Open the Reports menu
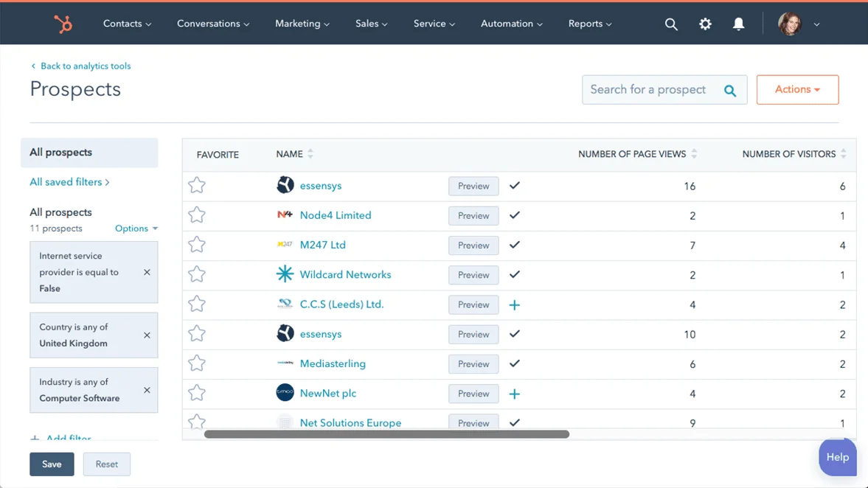868x488 pixels. point(589,24)
